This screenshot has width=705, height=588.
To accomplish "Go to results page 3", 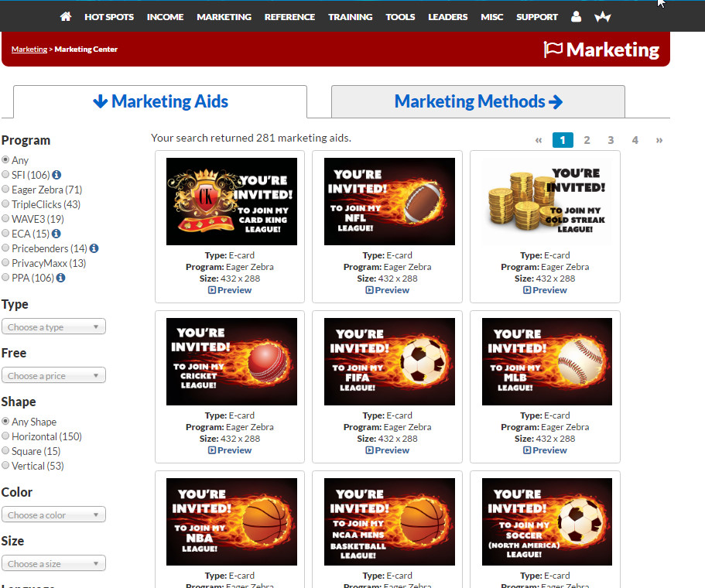I will point(611,140).
